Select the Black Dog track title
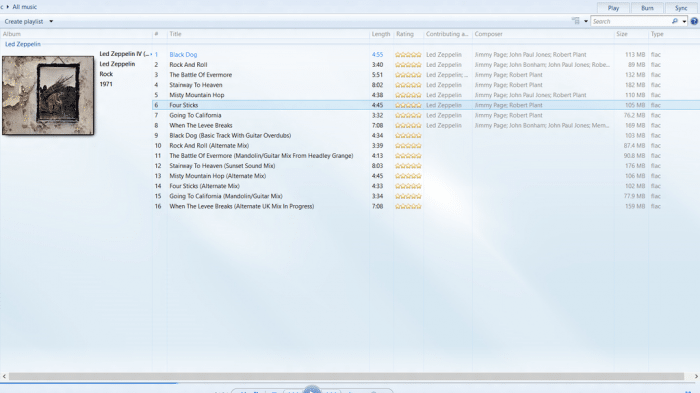 (183, 54)
